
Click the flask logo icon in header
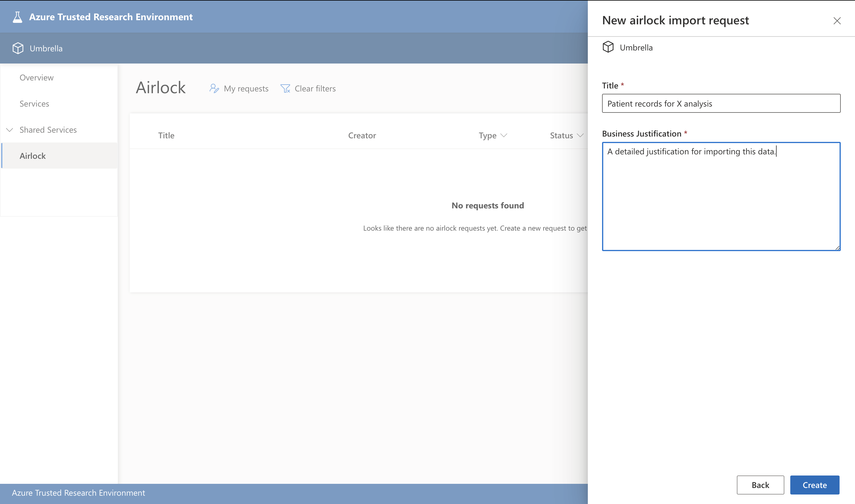point(17,17)
